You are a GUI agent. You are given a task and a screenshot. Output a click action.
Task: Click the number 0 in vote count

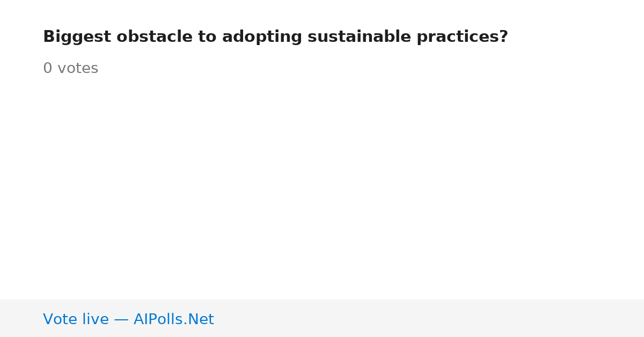[47, 69]
